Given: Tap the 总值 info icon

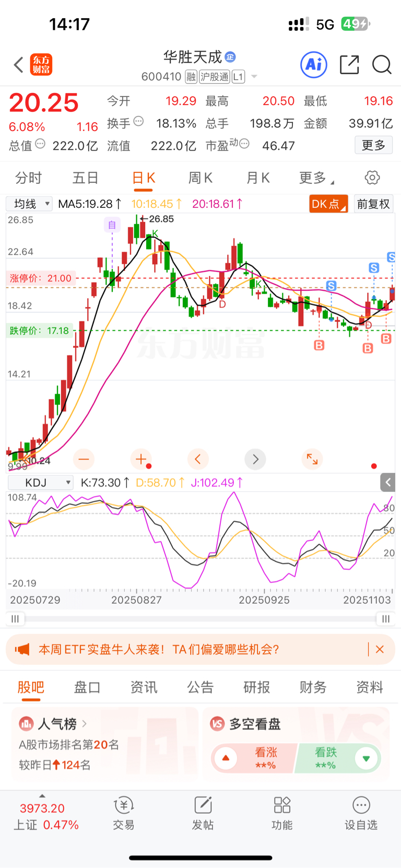Looking at the screenshot, I should click(x=40, y=144).
